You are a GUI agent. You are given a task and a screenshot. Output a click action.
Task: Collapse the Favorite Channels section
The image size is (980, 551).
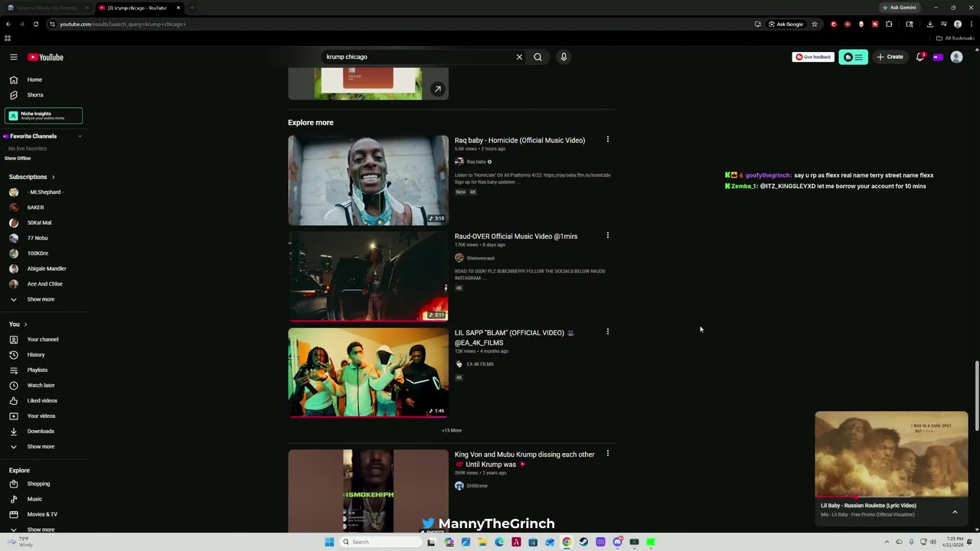[80, 136]
